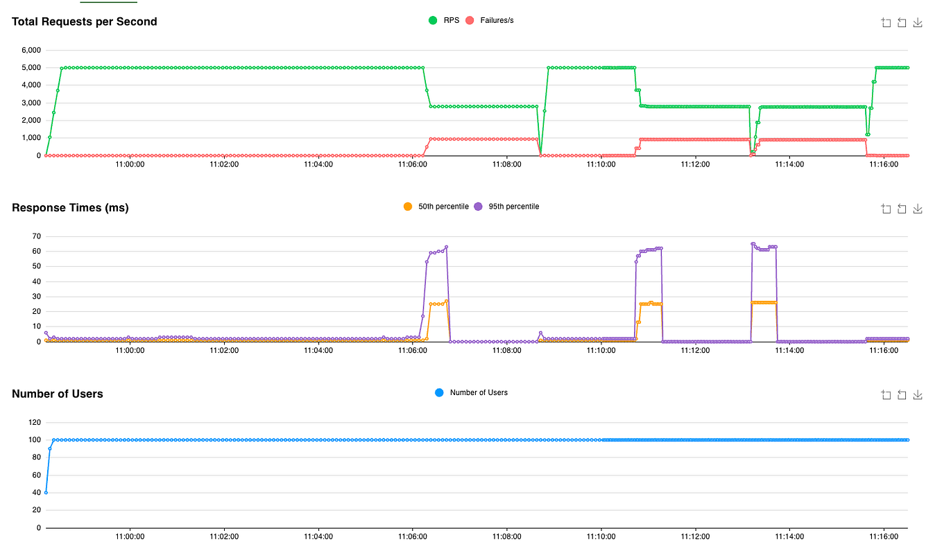Viewport: 942px width, 560px height.
Task: Toggle the RPS series in the legend
Action: click(447, 20)
